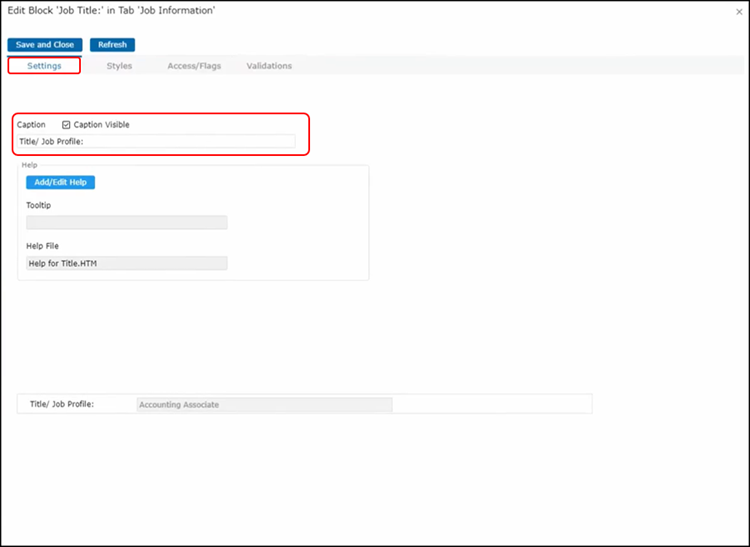
Task: Toggle the Caption Visible checkbox
Action: tap(66, 125)
